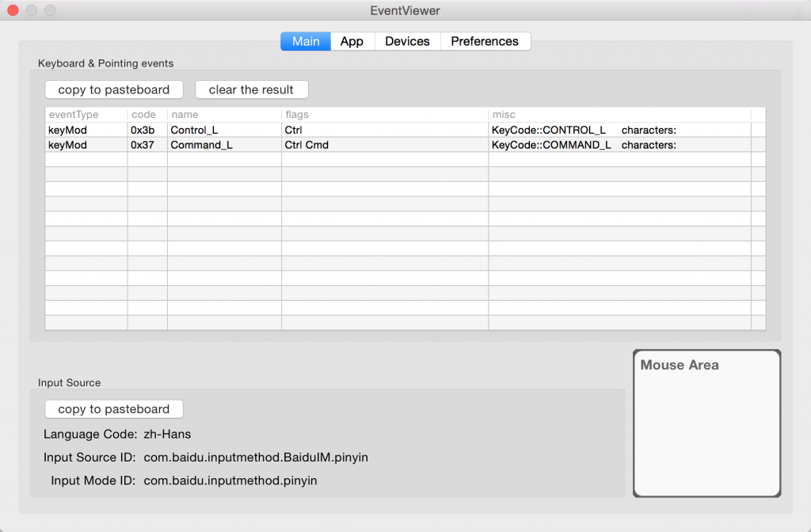
Task: Click the misc column header
Action: click(x=619, y=115)
